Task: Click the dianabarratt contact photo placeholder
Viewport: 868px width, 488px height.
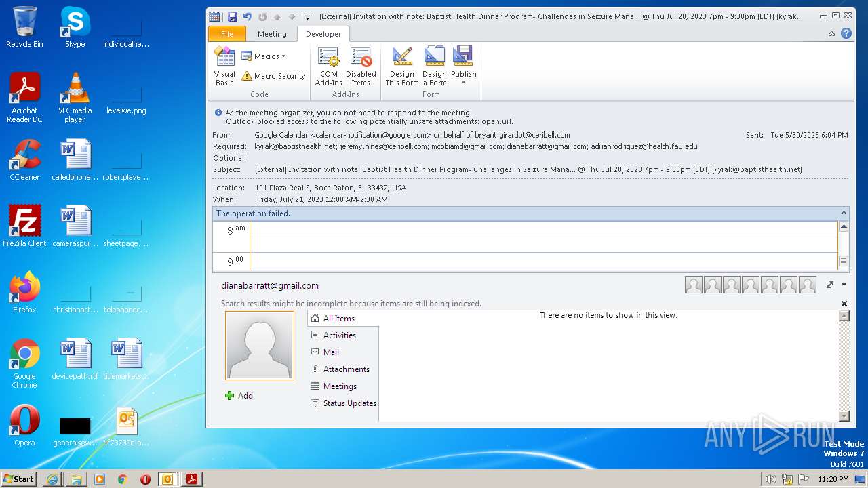Action: pyautogui.click(x=260, y=346)
